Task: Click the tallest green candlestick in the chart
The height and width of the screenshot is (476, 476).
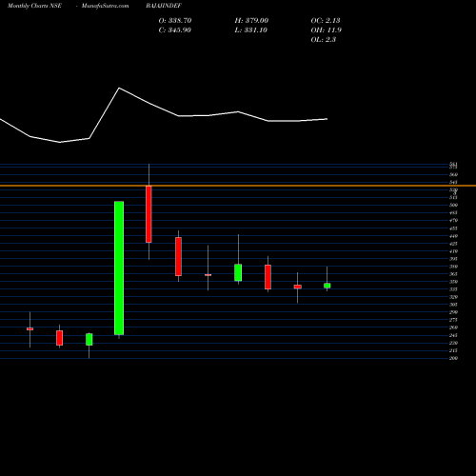Action: click(119, 268)
